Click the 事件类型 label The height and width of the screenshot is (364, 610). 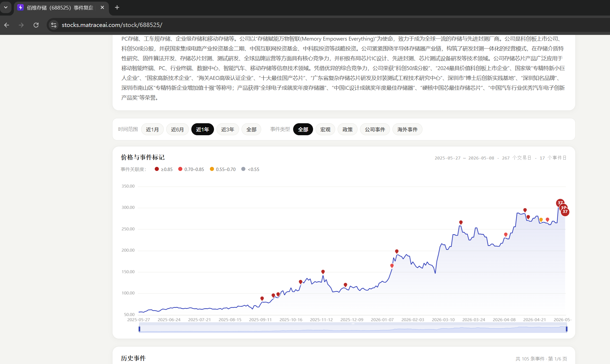click(280, 129)
